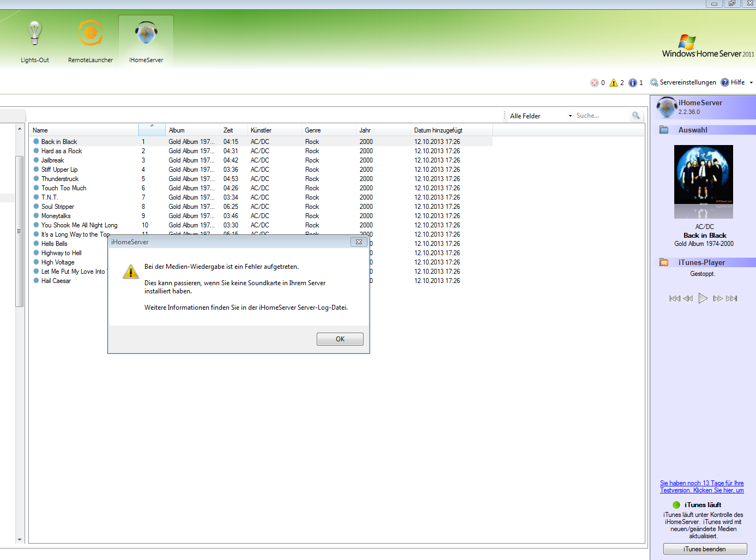Click the iHomeServer logo in side panel
This screenshot has height=560, width=756.
tap(666, 107)
